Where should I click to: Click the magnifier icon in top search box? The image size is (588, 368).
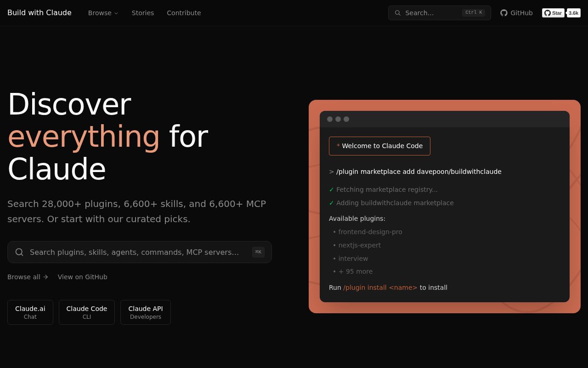(398, 13)
